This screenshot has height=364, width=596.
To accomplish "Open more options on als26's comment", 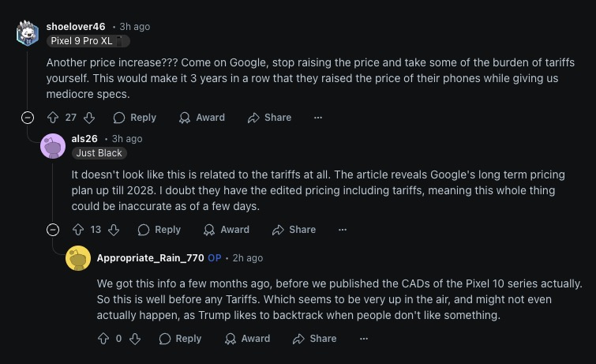I will (x=343, y=230).
